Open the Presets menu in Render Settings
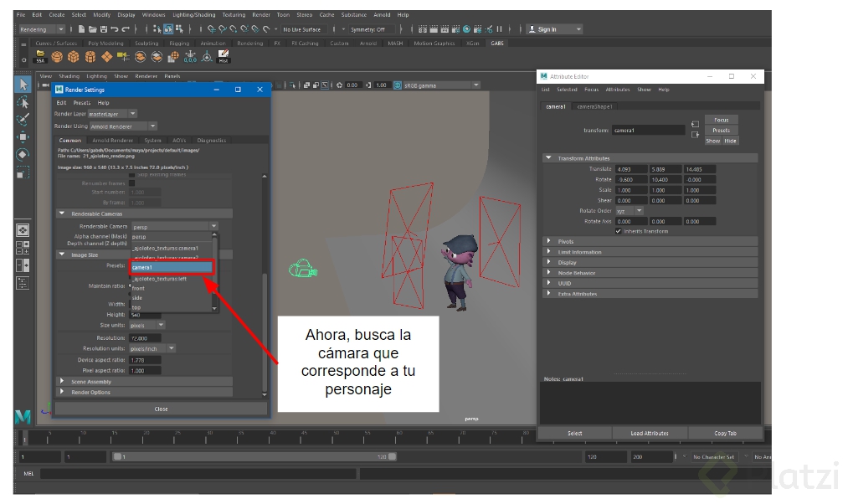The width and height of the screenshot is (848, 504). coord(82,102)
